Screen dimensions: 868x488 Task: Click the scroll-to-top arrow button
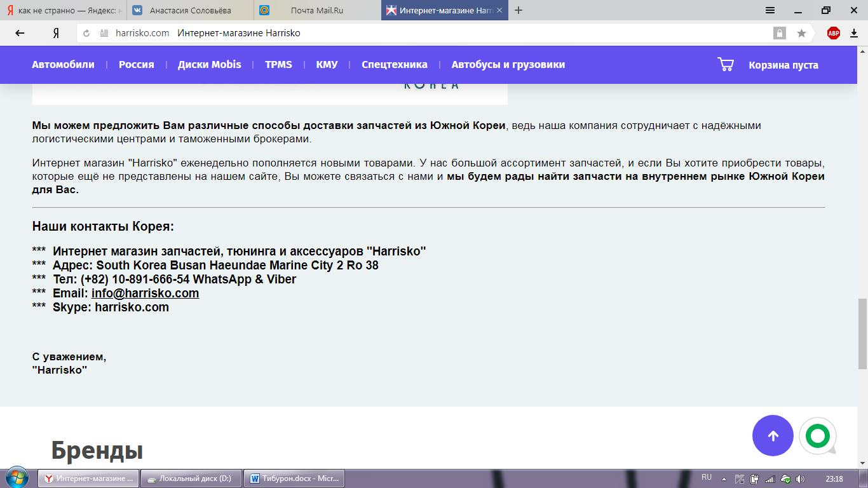pyautogui.click(x=773, y=436)
